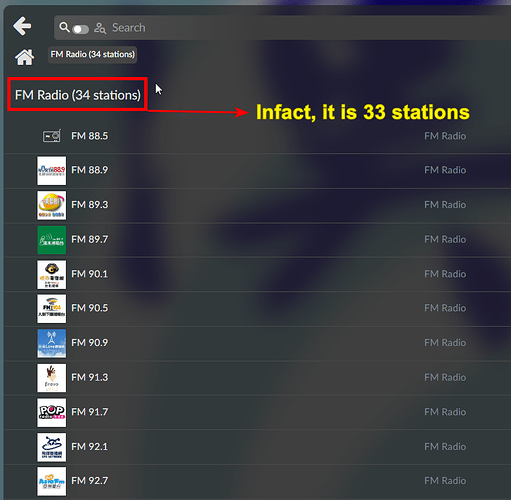Click FM Radio label in FM 91.7 row

tap(445, 412)
